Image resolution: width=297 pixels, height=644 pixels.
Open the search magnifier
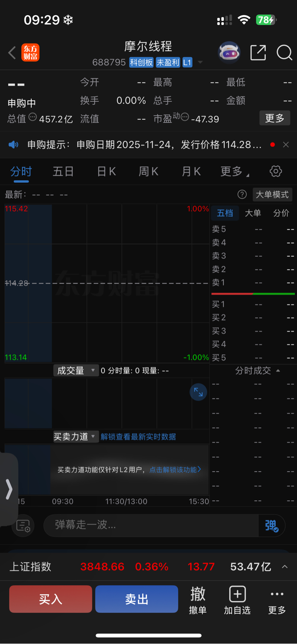[x=284, y=53]
